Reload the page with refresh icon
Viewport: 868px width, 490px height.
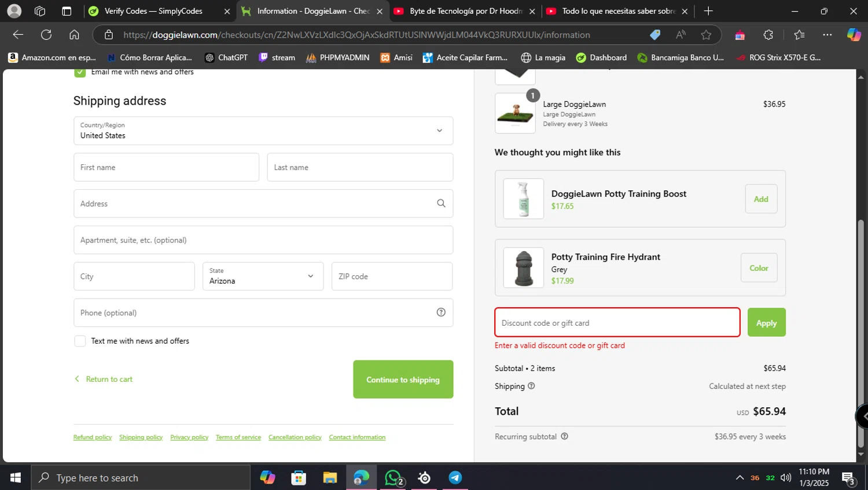coord(46,35)
